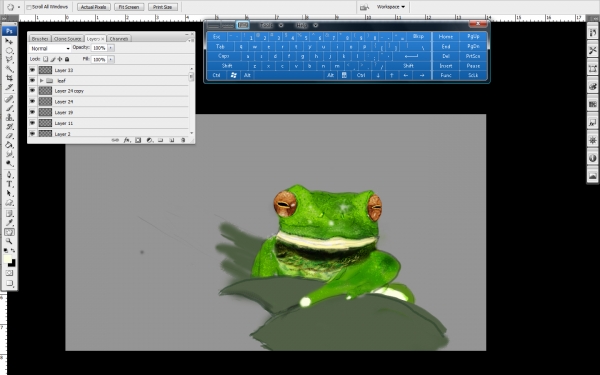Viewport: 600px width, 375px height.
Task: Click the Opacity value field
Action: coord(99,48)
